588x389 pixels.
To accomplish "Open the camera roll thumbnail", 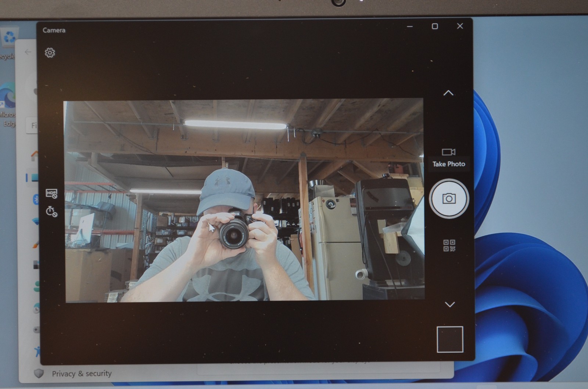I will click(x=450, y=339).
